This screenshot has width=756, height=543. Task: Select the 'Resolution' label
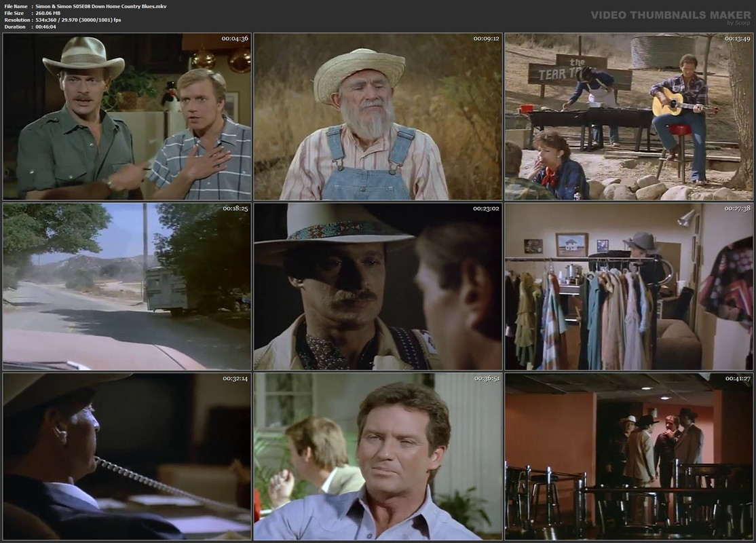17,20
